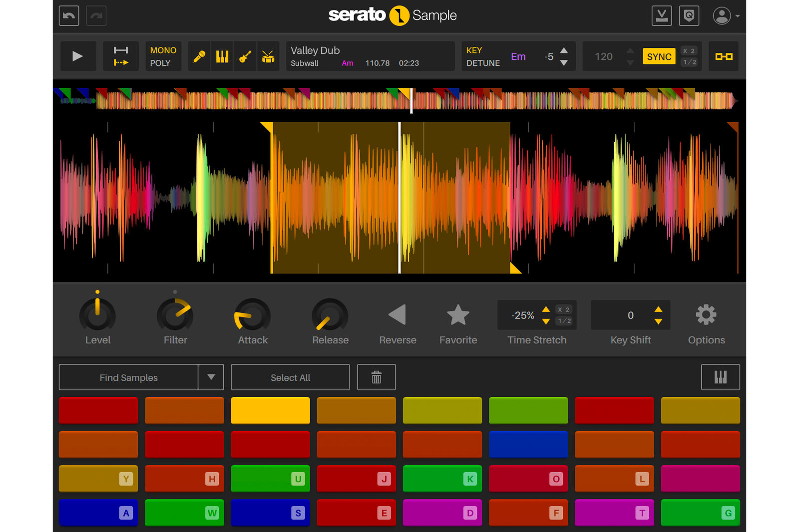The image size is (799, 532).
Task: Select the vocal stem icon
Action: pos(199,56)
